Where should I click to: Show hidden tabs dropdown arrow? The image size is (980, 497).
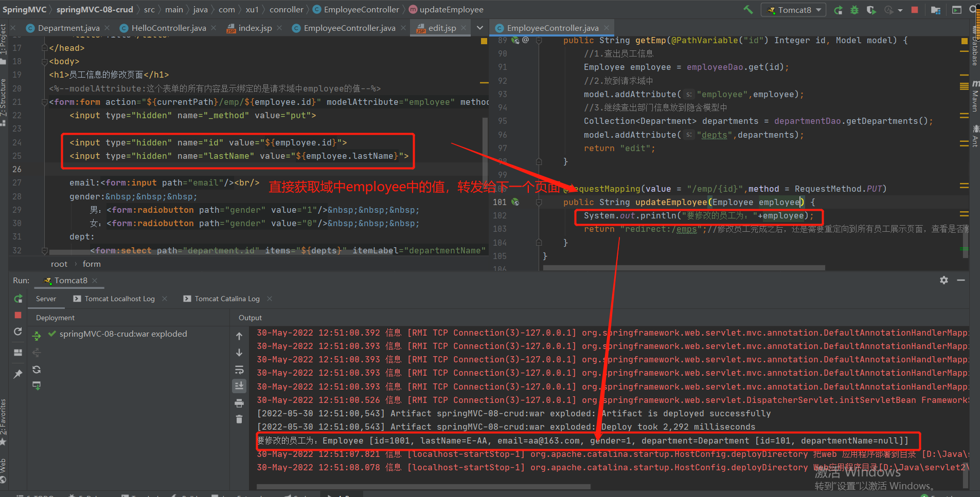click(x=480, y=28)
